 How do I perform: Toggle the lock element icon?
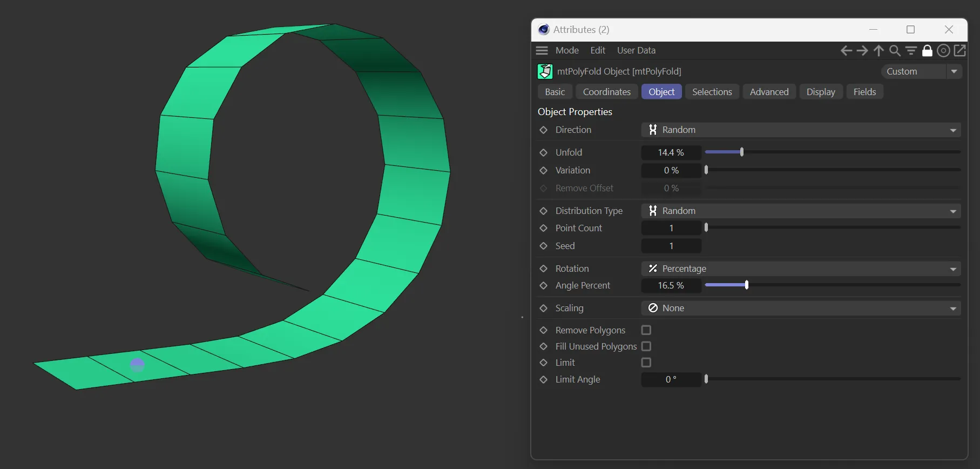927,51
